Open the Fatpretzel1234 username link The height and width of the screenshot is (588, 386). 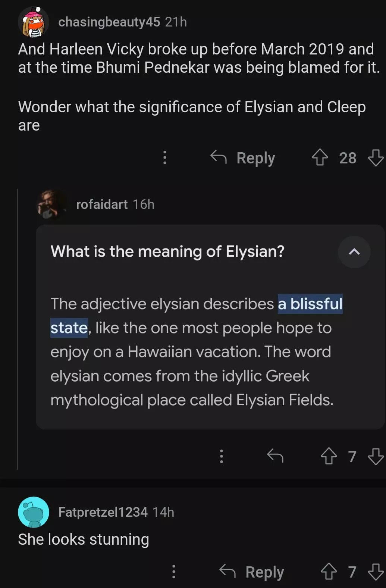click(x=103, y=512)
